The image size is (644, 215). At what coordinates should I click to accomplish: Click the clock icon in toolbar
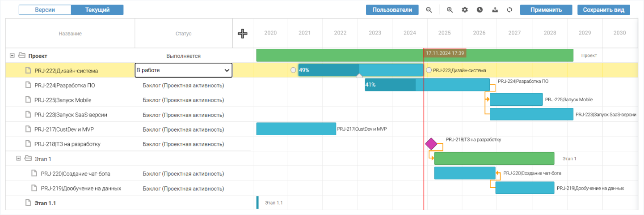click(x=480, y=10)
